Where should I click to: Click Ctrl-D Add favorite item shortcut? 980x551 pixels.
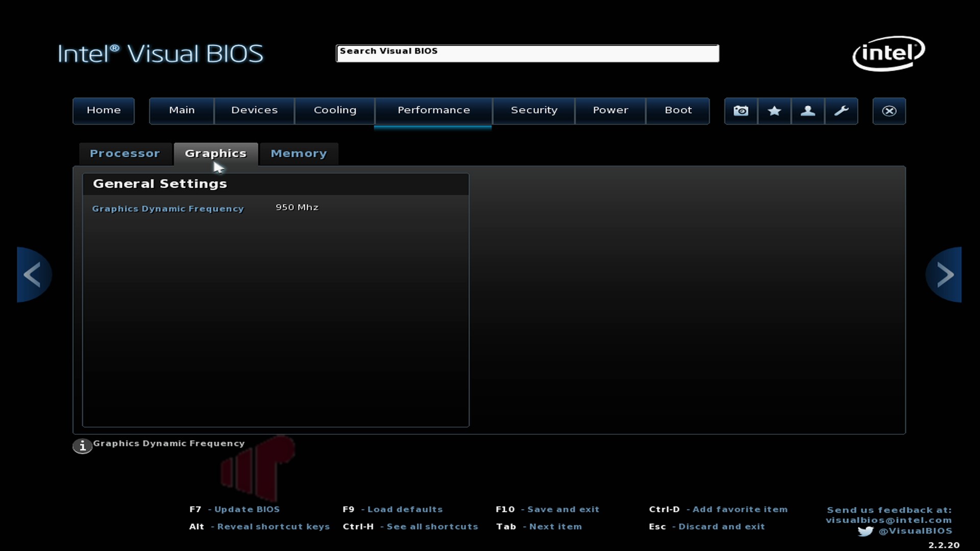coord(718,509)
